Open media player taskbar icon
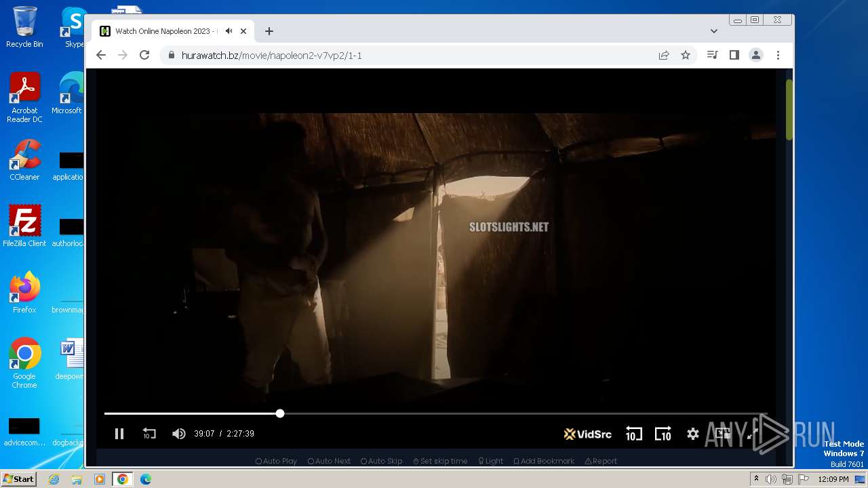Viewport: 868px width, 488px height. [x=100, y=479]
